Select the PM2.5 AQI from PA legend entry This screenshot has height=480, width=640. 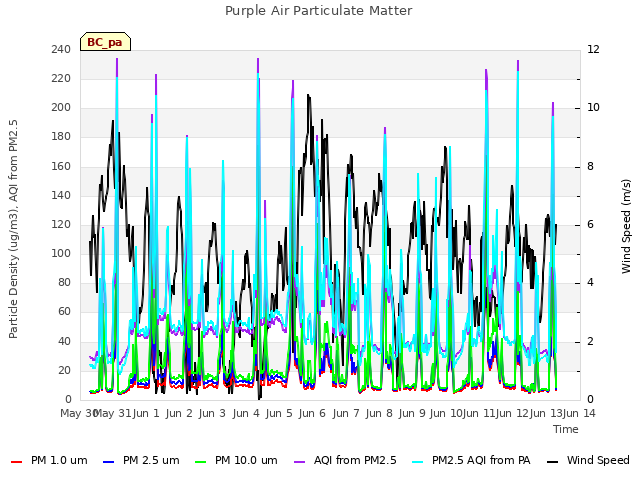pos(471,461)
